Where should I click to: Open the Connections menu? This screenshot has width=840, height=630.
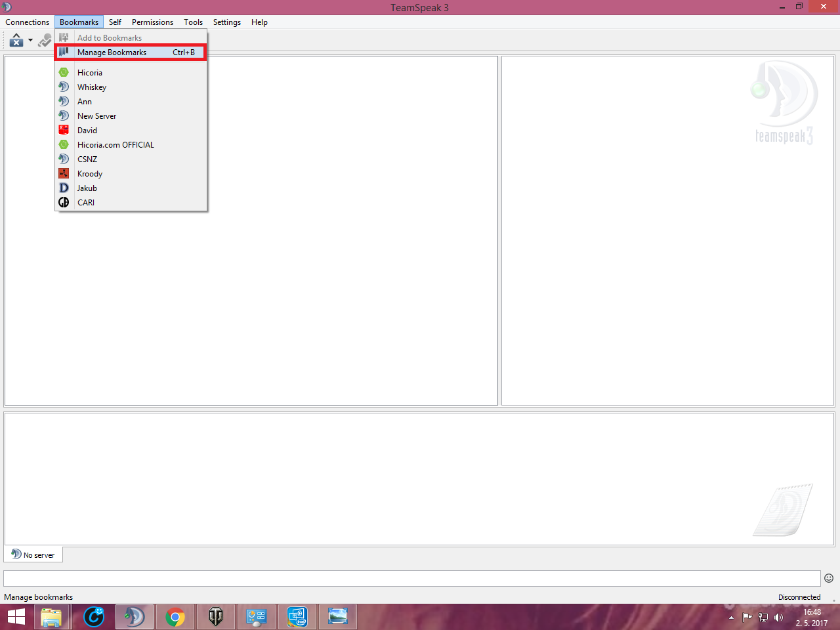click(28, 22)
